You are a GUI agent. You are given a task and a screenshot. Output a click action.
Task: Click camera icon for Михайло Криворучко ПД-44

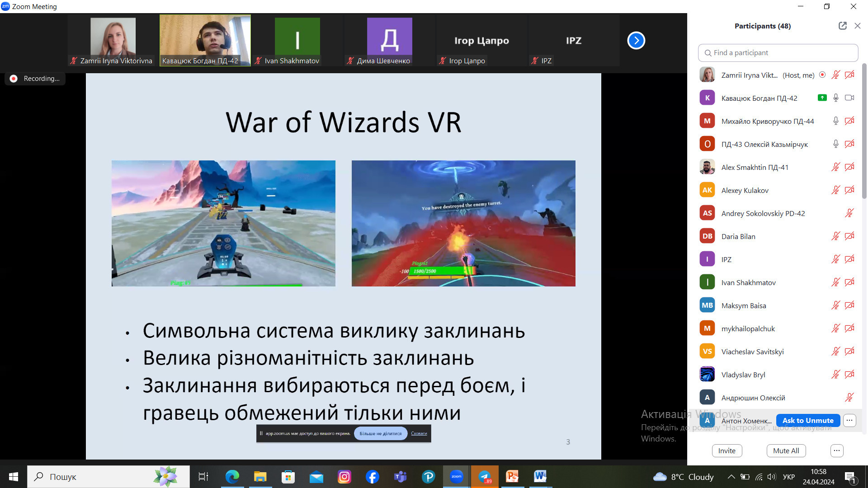coord(849,121)
